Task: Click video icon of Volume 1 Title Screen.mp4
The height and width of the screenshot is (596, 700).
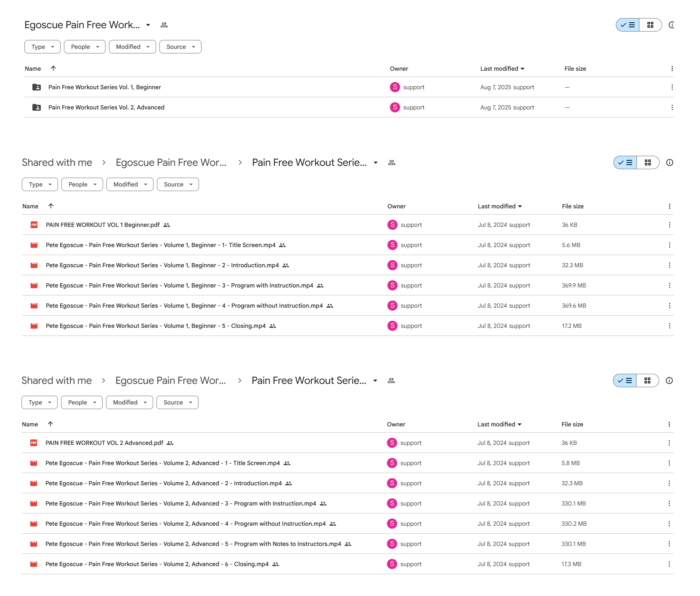Action: click(x=34, y=245)
